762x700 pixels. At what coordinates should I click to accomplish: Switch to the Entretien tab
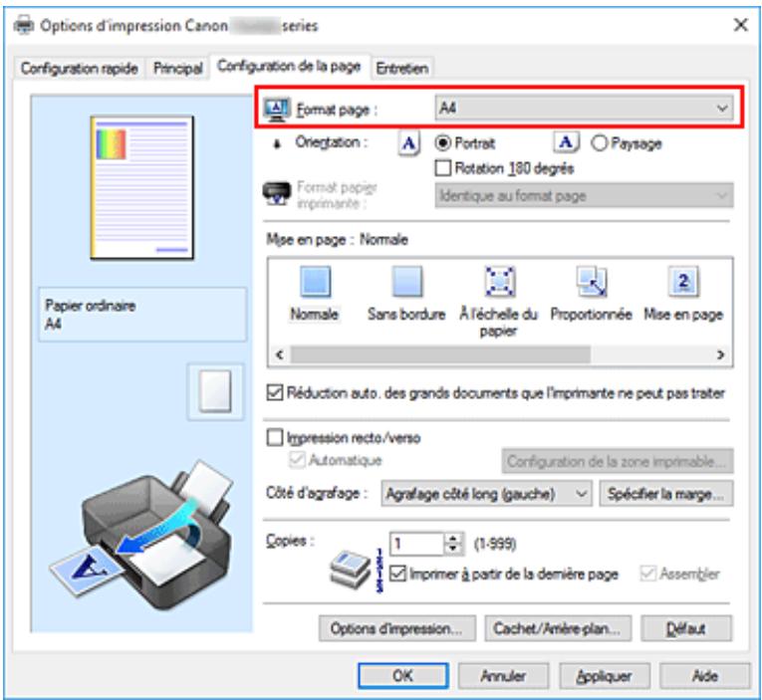click(x=402, y=68)
